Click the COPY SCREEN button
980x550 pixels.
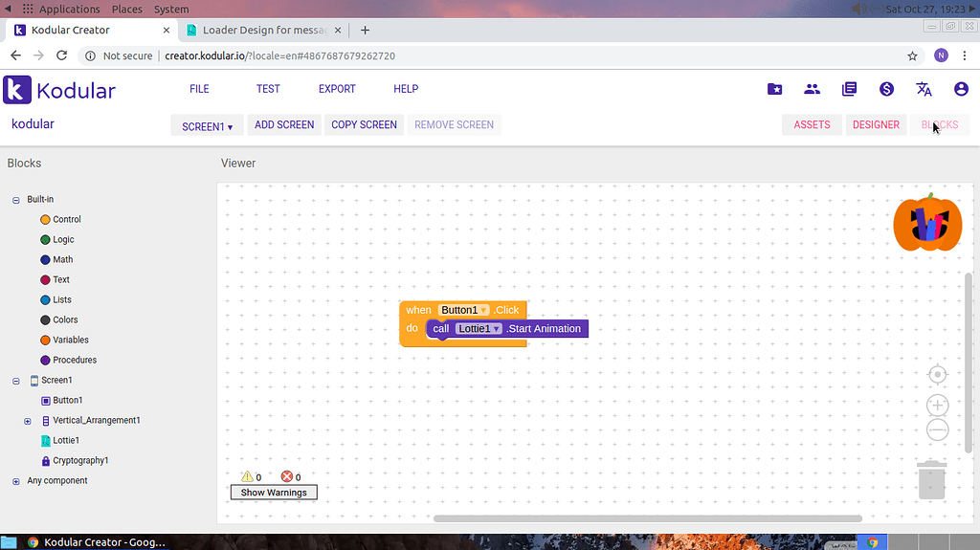click(x=364, y=125)
